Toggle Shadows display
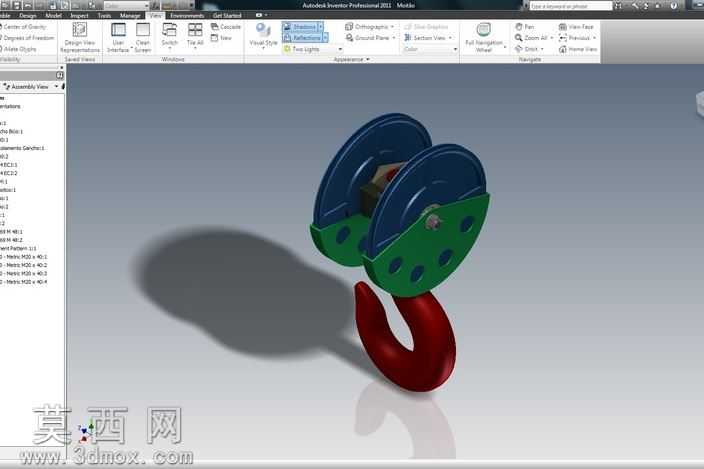This screenshot has height=469, width=704. point(300,26)
